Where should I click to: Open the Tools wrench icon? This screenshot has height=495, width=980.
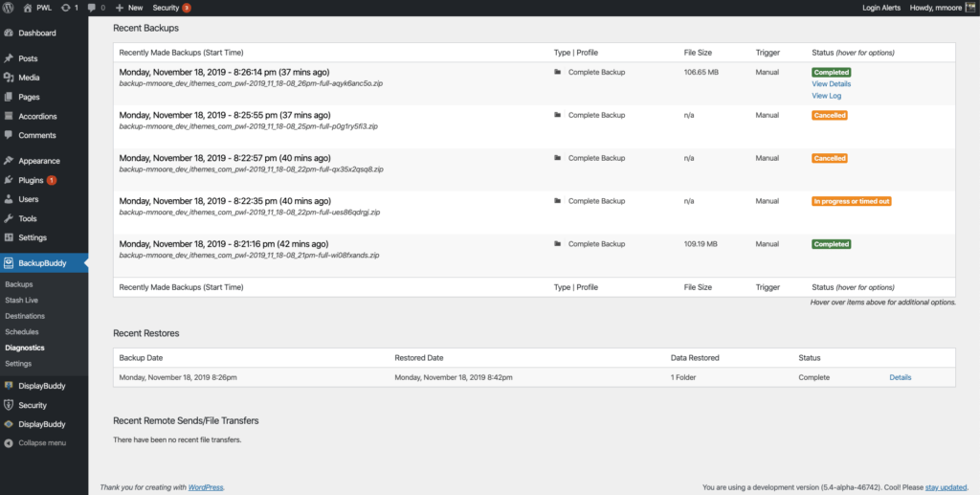[9, 218]
